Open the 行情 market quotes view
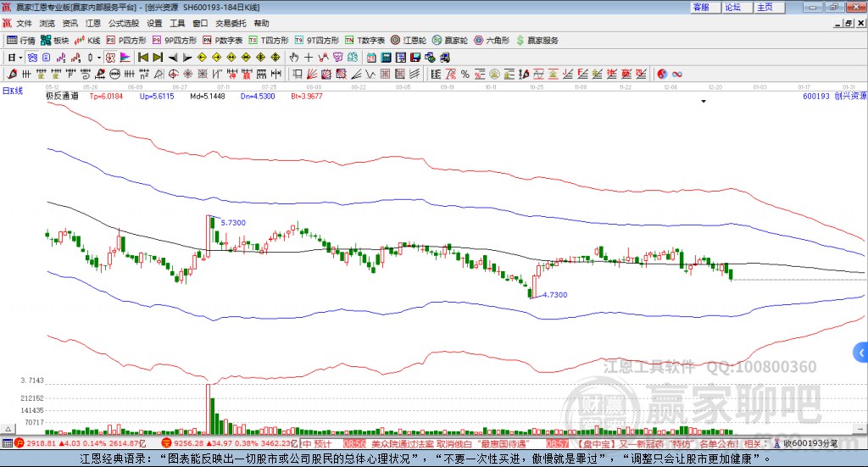 (x=21, y=40)
